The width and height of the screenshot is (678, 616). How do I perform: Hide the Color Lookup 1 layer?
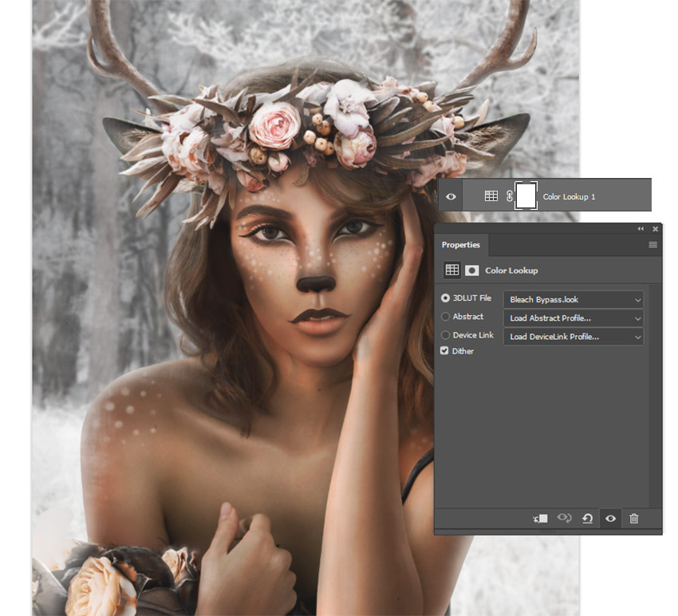(451, 196)
